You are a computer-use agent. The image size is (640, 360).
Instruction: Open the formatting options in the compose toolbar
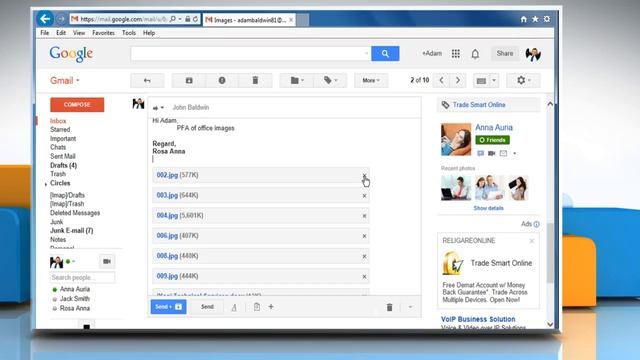pyautogui.click(x=234, y=307)
